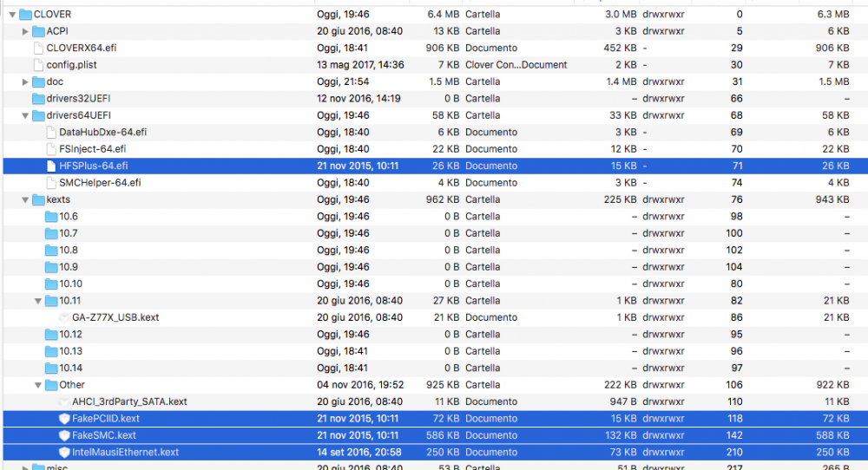The width and height of the screenshot is (868, 470).
Task: Click the 10.9 folder icon
Action: (x=51, y=267)
